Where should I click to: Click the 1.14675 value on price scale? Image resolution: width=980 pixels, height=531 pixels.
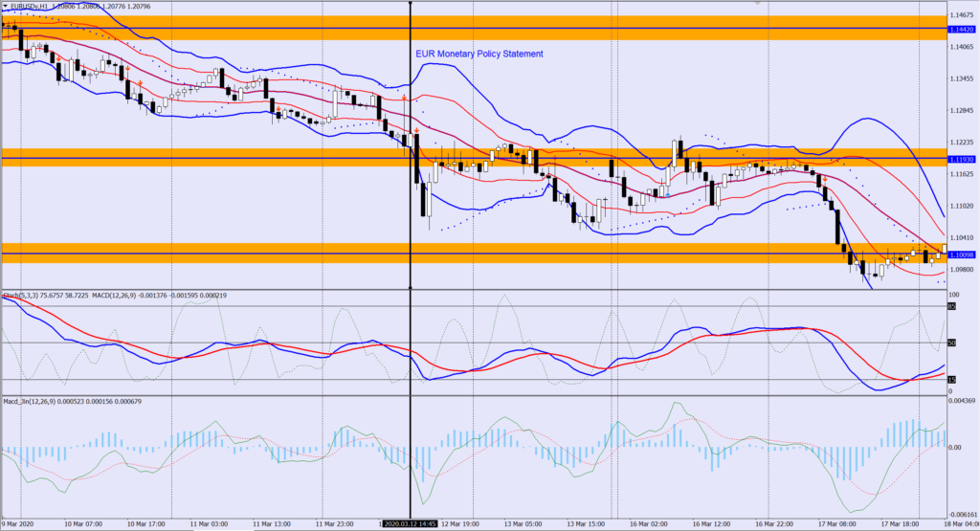coord(961,14)
